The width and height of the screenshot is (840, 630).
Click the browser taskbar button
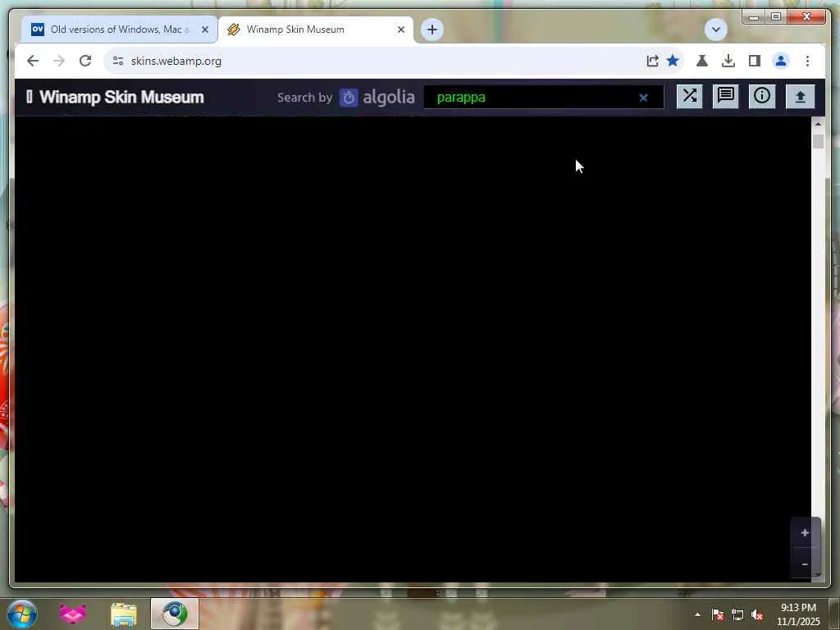175,614
